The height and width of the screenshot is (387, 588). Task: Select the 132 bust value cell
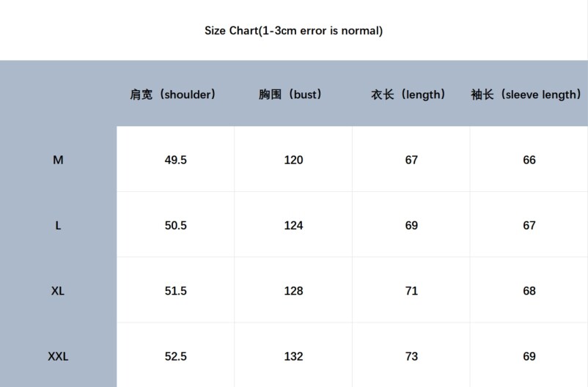tap(293, 356)
